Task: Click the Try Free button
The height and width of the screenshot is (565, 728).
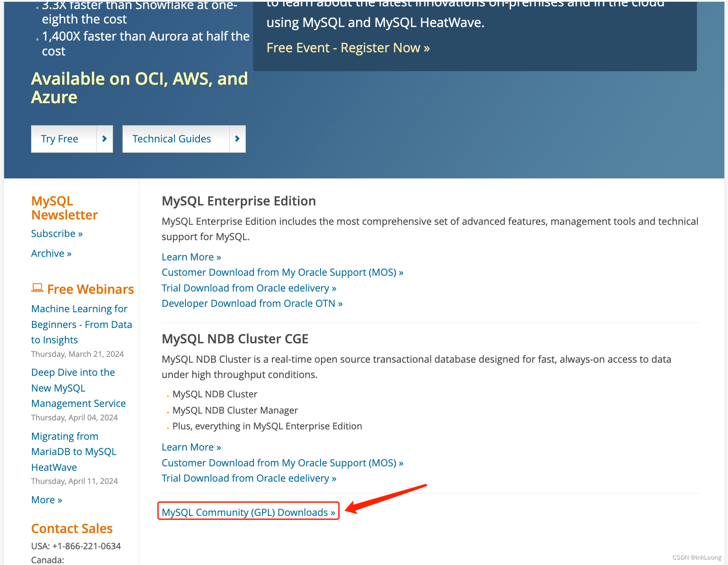Action: 72,139
